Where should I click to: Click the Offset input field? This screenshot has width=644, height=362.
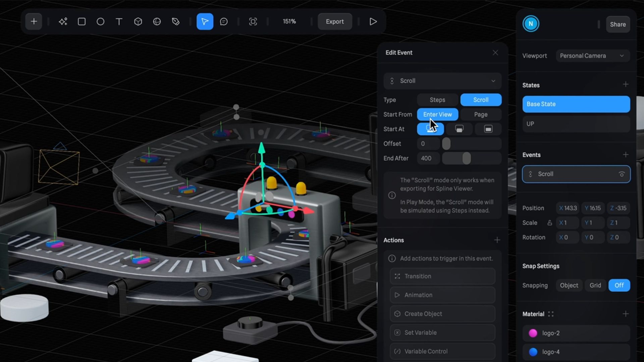click(x=427, y=144)
